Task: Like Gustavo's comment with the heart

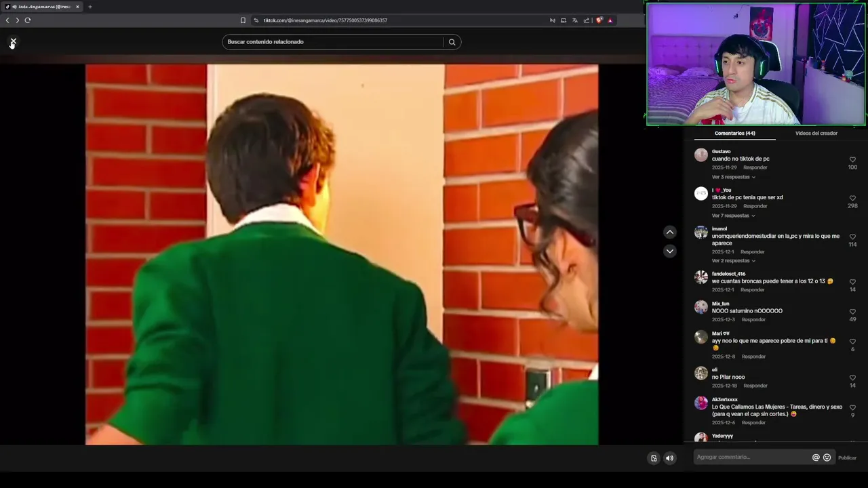Action: (x=852, y=159)
